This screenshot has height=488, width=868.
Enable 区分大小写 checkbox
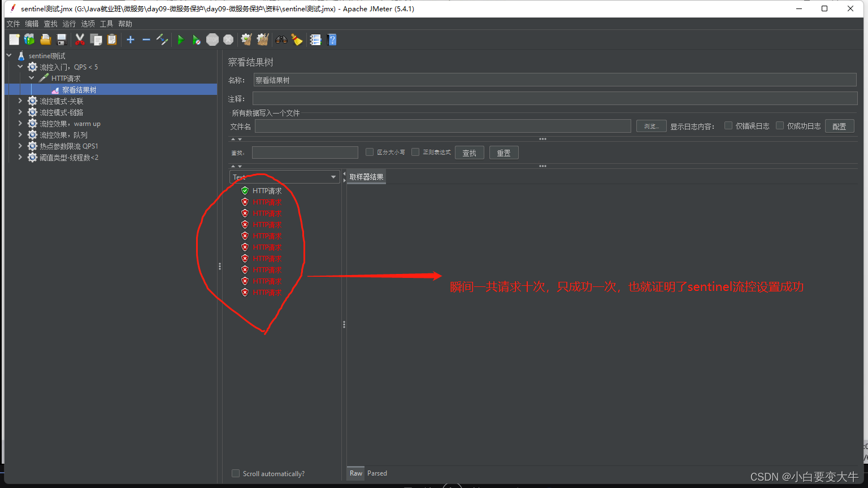coord(370,152)
